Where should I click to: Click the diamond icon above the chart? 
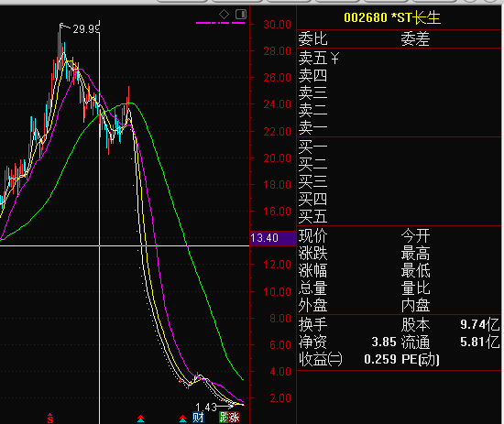[224, 14]
